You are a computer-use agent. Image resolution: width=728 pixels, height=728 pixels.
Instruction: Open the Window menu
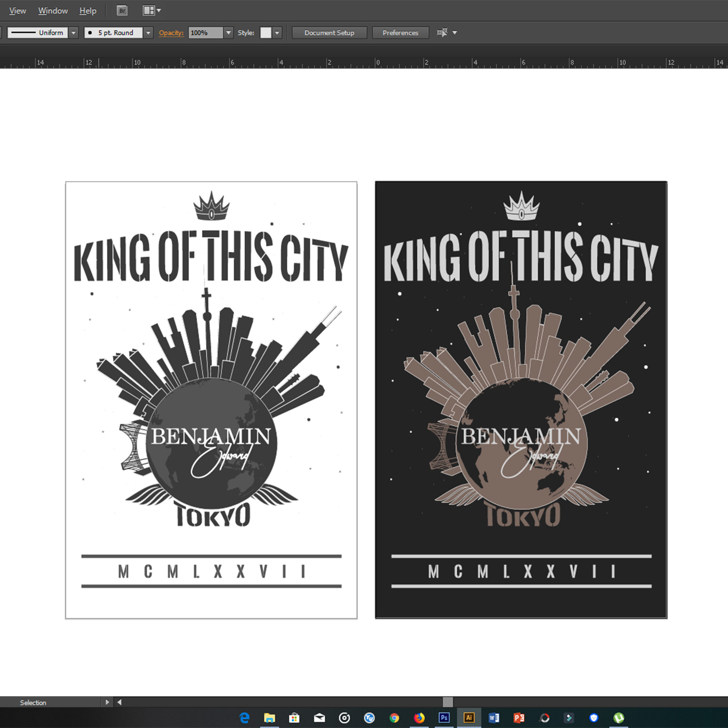point(52,10)
